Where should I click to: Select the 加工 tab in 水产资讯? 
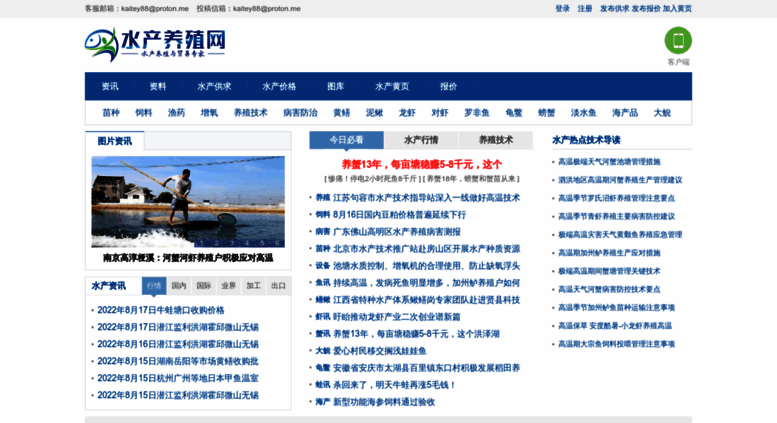(x=253, y=286)
